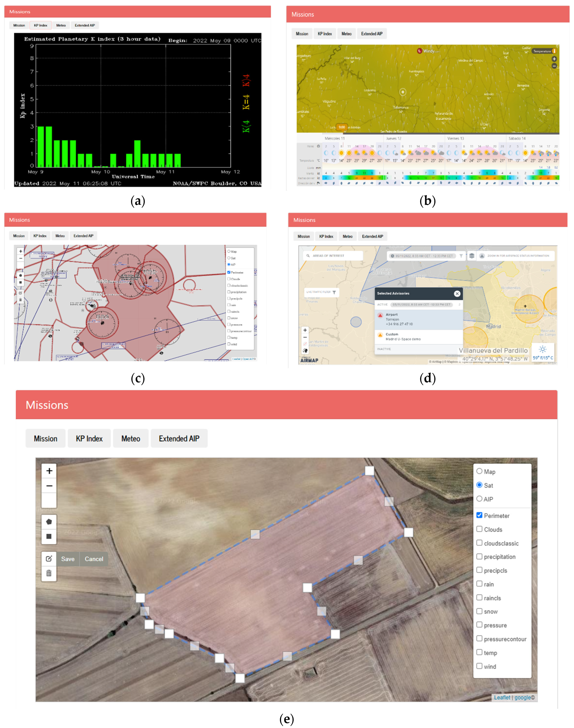Image resolution: width=574 pixels, height=728 pixels.
Task: Zoom in on the satellite map
Action: tap(49, 471)
